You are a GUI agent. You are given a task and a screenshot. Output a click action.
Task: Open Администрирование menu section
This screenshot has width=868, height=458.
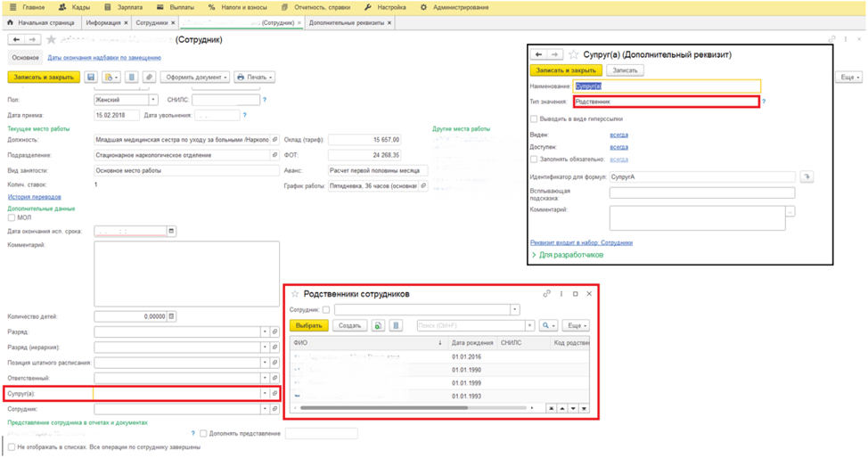[x=454, y=7]
